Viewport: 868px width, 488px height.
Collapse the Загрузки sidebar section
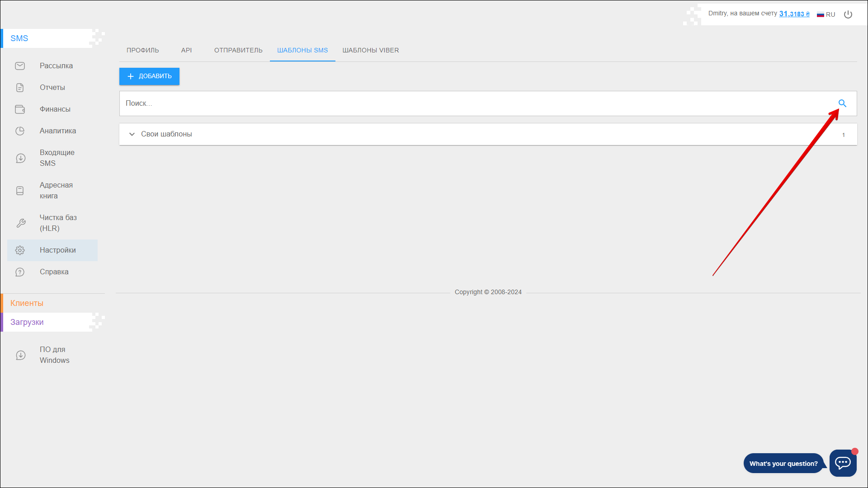coord(27,322)
